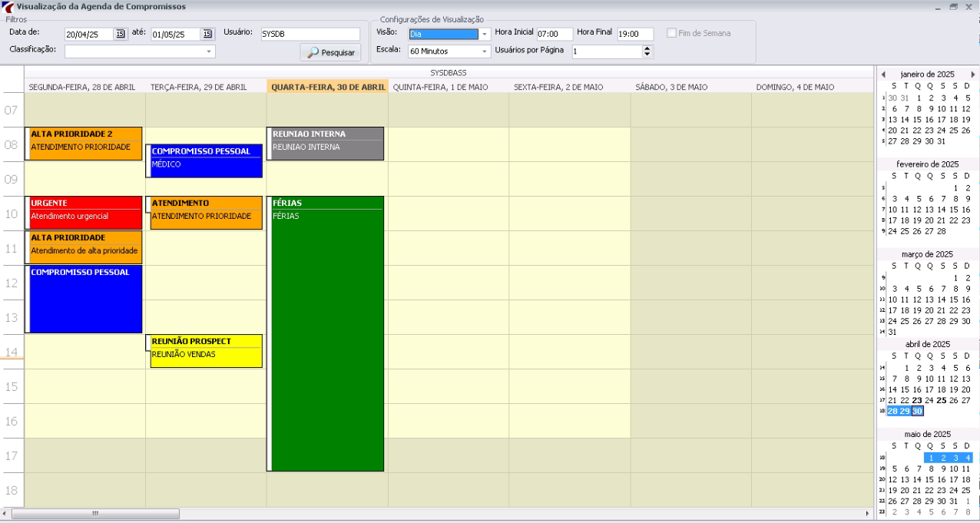Go to previous month in the mini calendar
Screen dimensions: 980x523
coord(883,74)
